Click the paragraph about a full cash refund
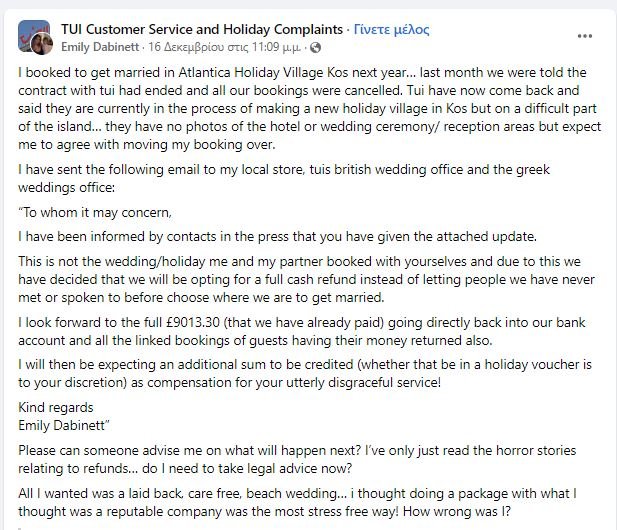 (x=306, y=279)
